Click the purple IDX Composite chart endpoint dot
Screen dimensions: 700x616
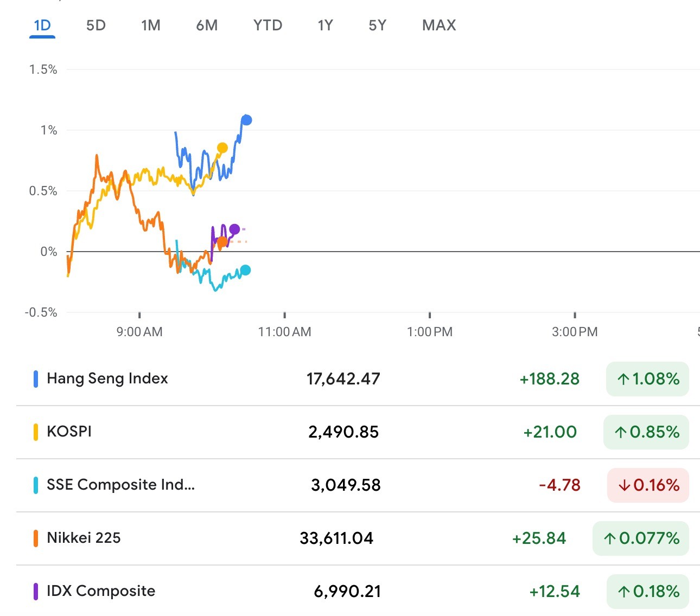tap(234, 229)
